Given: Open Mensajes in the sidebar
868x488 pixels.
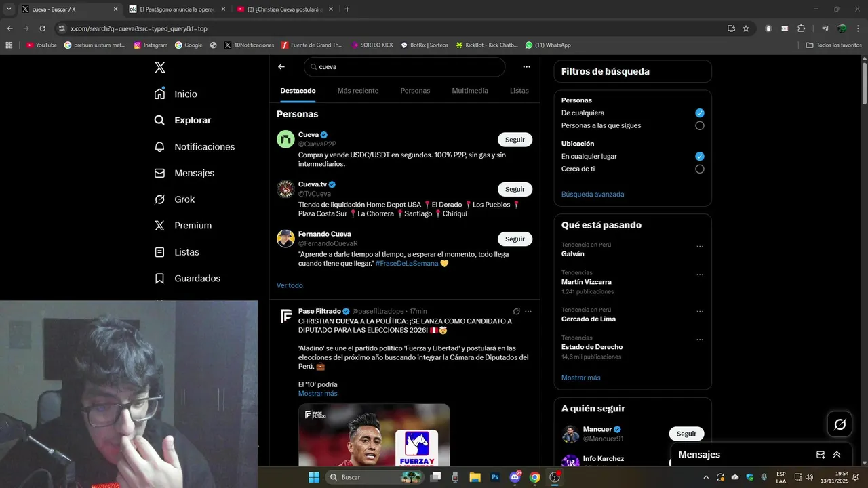Looking at the screenshot, I should coord(184,173).
